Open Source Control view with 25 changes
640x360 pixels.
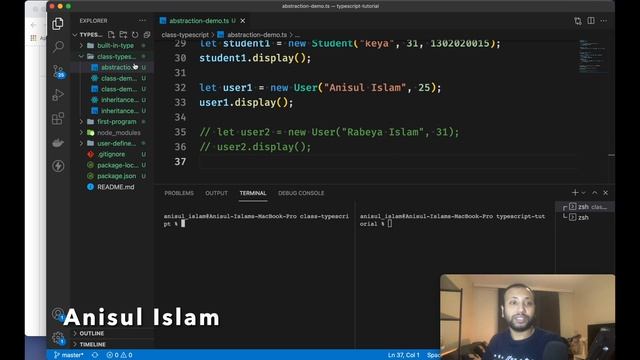click(58, 71)
